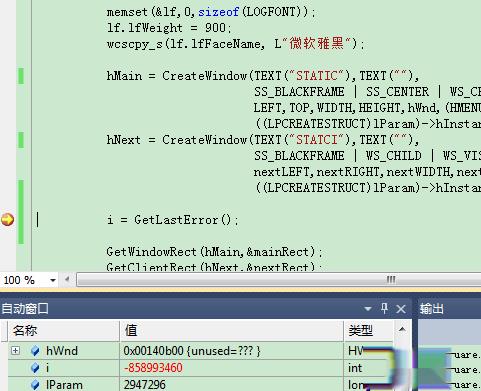Click the 类型 column header

click(x=368, y=331)
